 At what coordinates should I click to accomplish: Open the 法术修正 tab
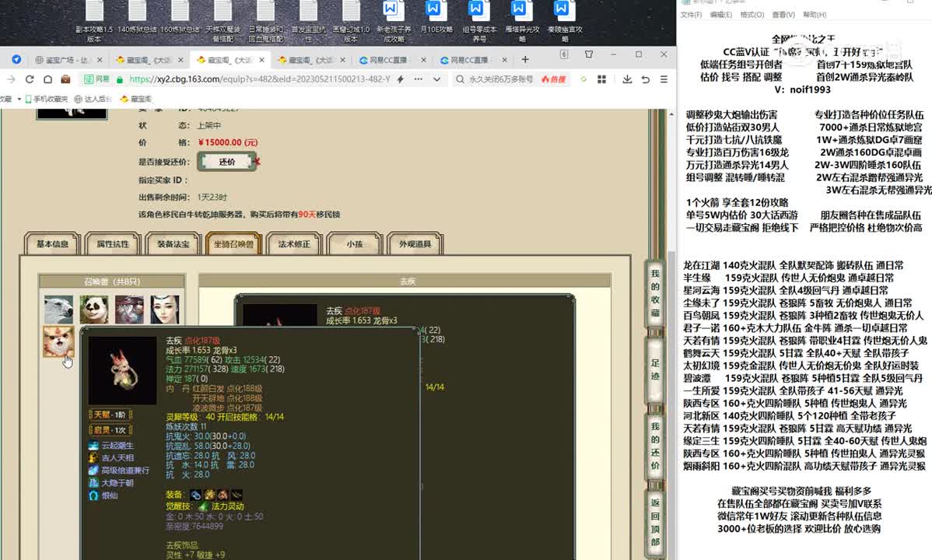(x=294, y=244)
